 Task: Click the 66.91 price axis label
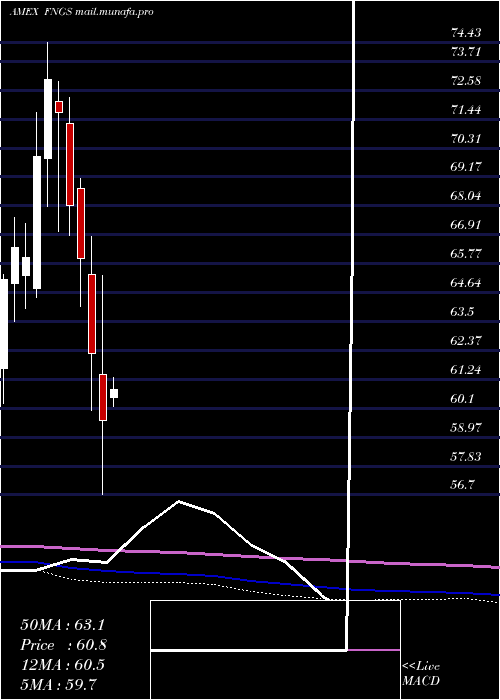pyautogui.click(x=466, y=225)
